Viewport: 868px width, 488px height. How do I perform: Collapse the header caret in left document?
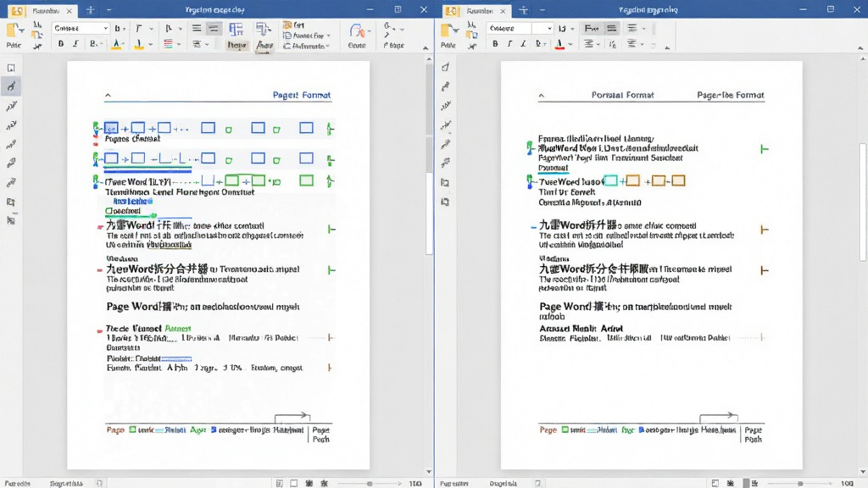click(108, 95)
